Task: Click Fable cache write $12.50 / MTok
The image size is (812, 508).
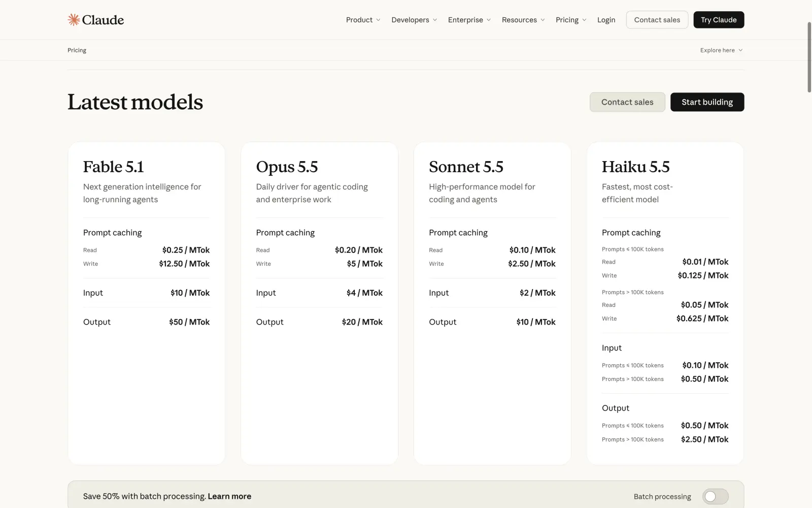Action: [184, 264]
